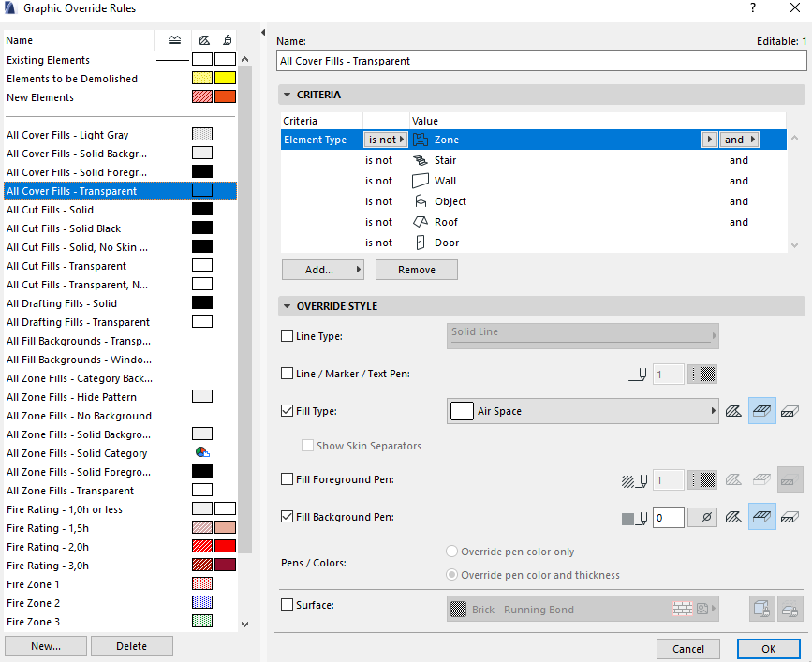This screenshot has height=662, width=812.
Task: Select the Existing Elements rule
Action: coord(120,60)
